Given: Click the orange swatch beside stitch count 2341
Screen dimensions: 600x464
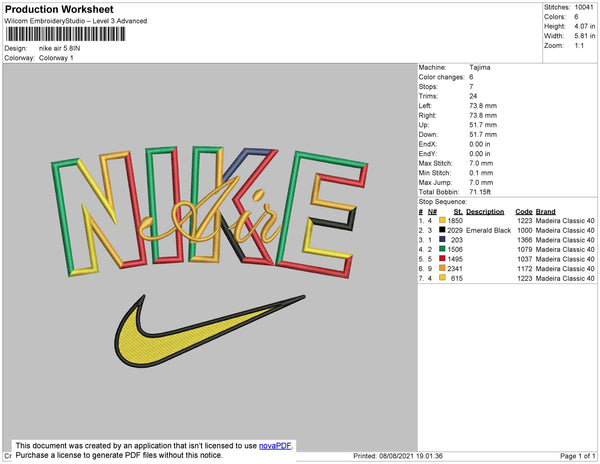Looking at the screenshot, I should tap(442, 268).
